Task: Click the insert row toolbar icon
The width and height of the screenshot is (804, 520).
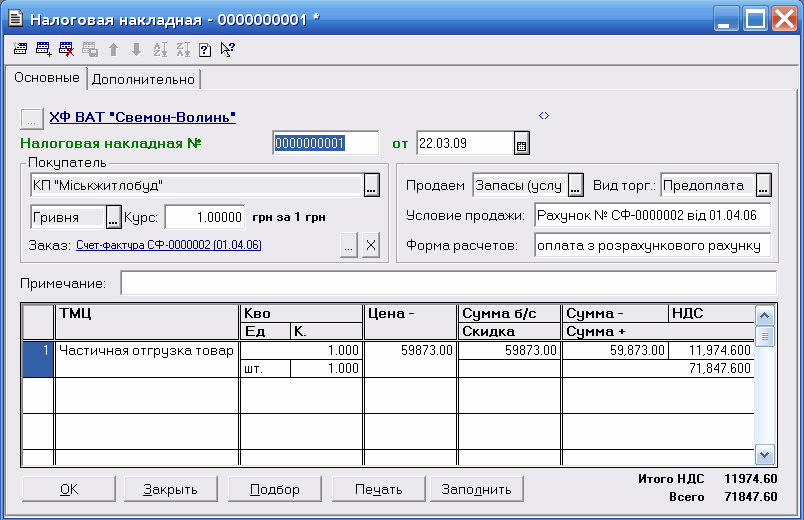Action: click(43, 48)
